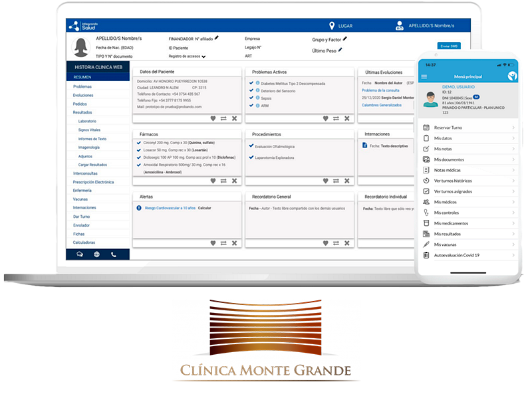Image resolution: width=532 pixels, height=394 pixels.
Task: Edit Grupo y Factor with pencil icon
Action: [344, 39]
